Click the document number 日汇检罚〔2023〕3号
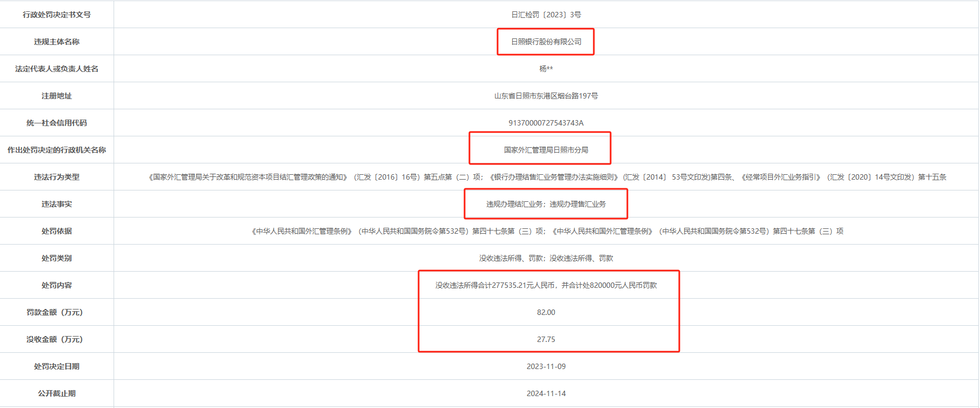The image size is (980, 408). pyautogui.click(x=546, y=15)
